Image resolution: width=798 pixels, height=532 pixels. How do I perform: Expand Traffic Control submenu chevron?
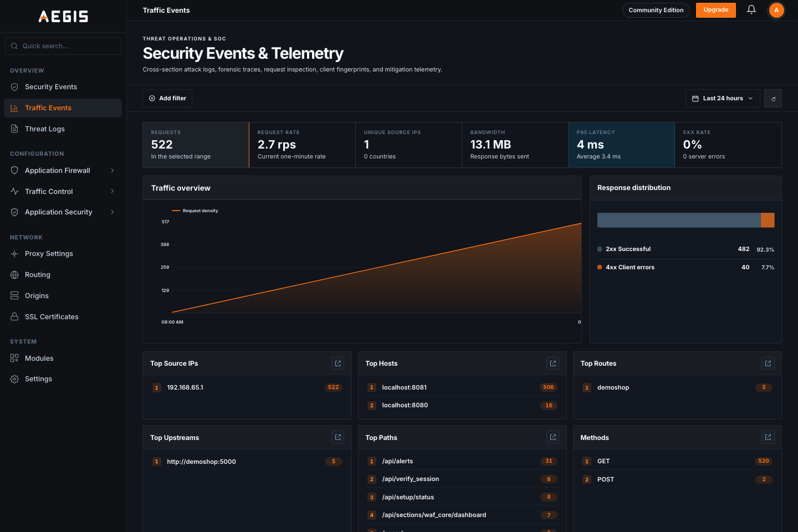point(112,191)
